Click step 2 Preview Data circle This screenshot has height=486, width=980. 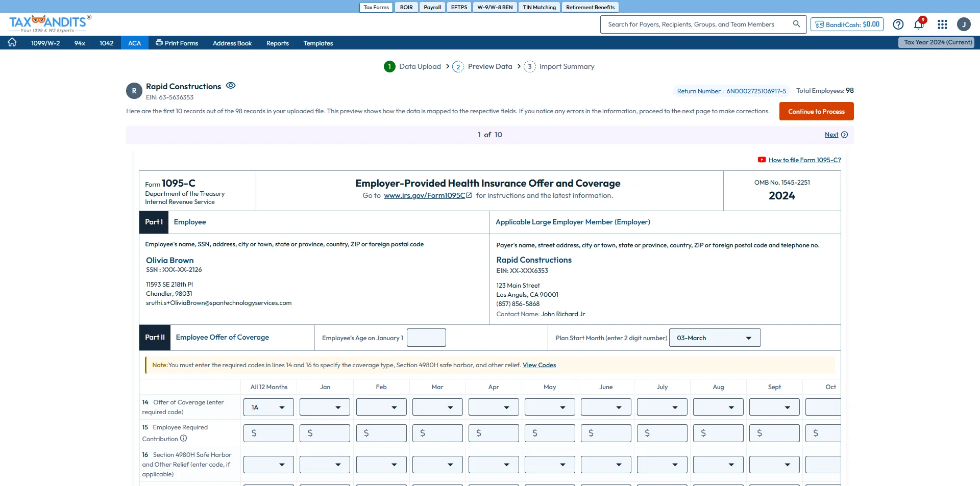point(458,67)
